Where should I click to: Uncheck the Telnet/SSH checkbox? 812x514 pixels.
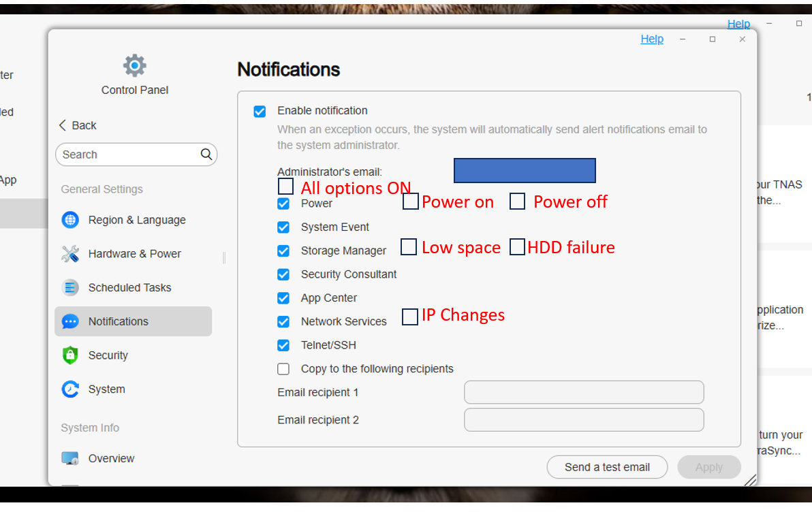tap(283, 345)
